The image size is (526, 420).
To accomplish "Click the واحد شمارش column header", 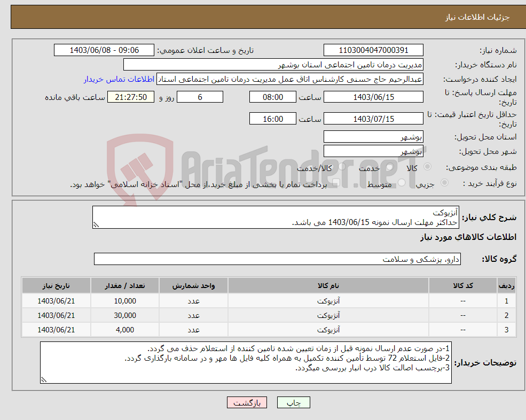I will [x=193, y=286].
